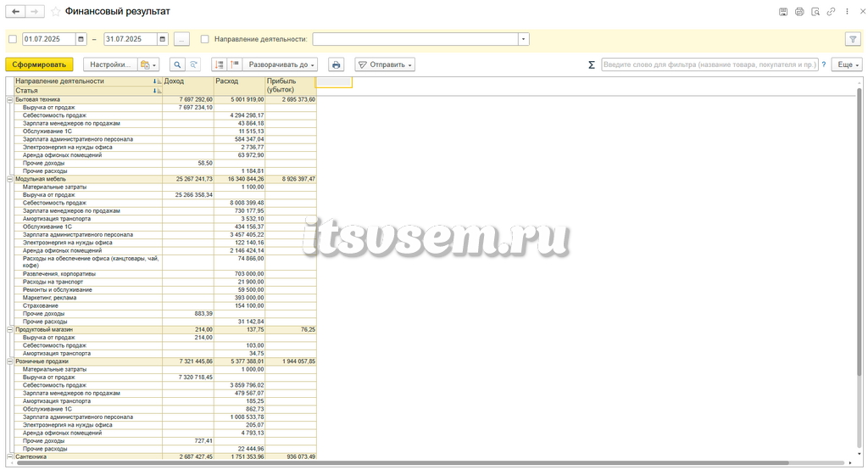This screenshot has height=470, width=868.
Task: Collapse the Модульная мебель group
Action: point(9,179)
